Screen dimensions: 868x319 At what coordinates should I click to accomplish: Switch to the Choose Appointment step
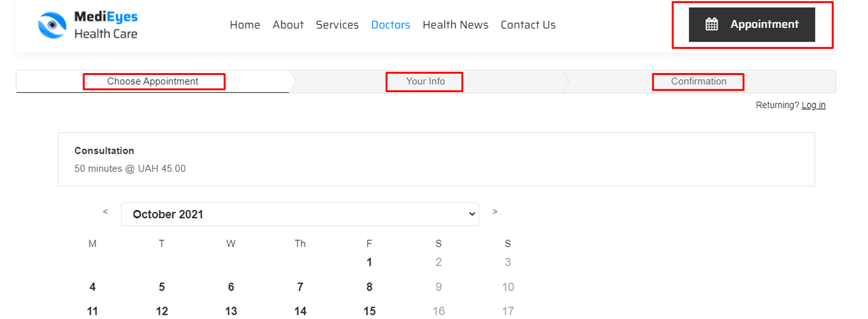click(153, 82)
